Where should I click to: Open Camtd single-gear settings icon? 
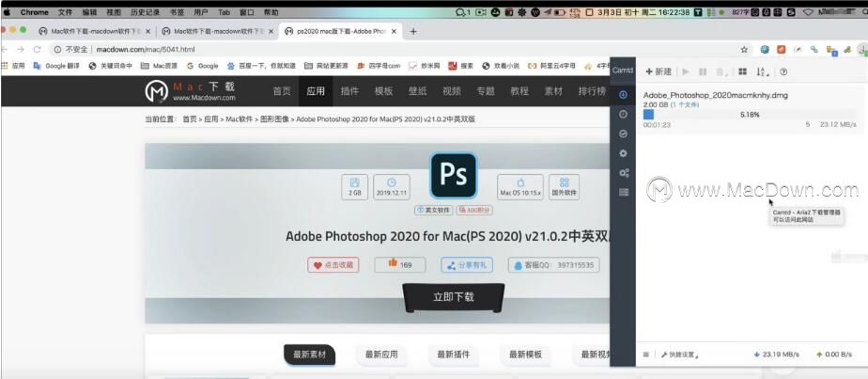coord(624,153)
